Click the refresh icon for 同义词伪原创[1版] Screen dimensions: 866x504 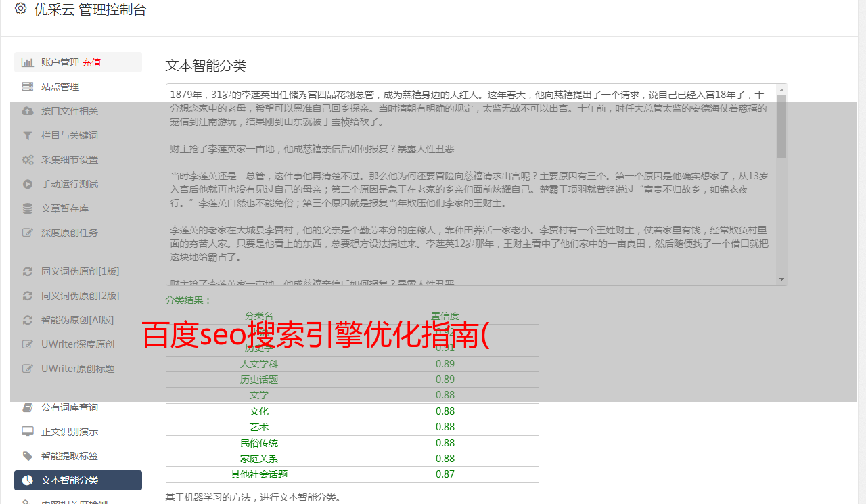[28, 271]
